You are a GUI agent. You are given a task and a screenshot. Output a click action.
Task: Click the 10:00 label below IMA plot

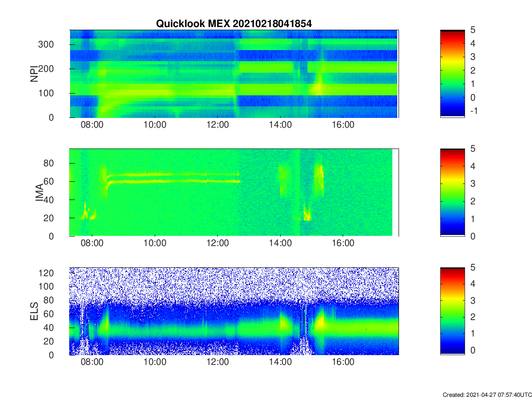pyautogui.click(x=155, y=243)
